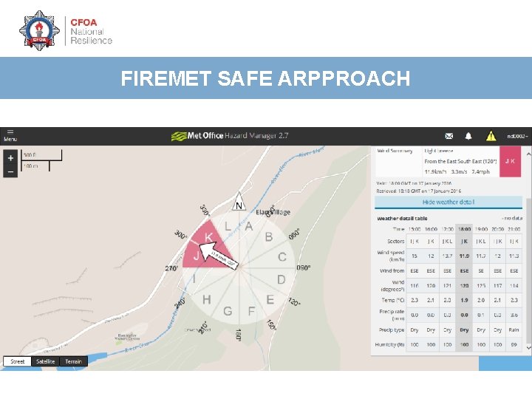
Task: Click the 270° compass bearing label
Action: 171,269
